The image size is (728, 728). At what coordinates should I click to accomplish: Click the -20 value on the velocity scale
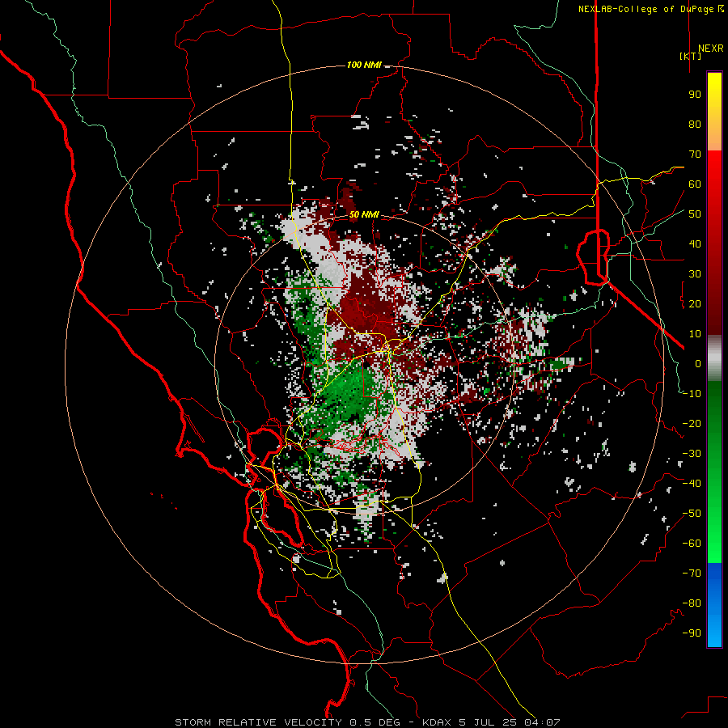pyautogui.click(x=692, y=424)
